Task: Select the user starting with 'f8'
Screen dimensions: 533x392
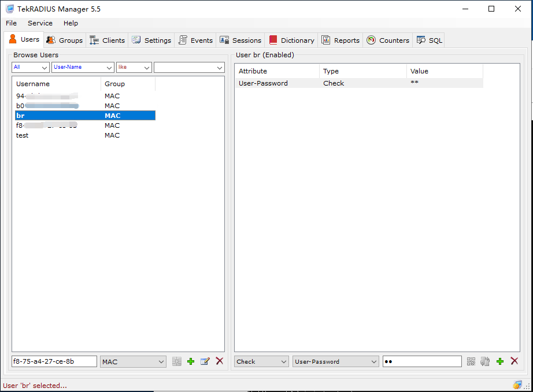Action: coord(86,125)
